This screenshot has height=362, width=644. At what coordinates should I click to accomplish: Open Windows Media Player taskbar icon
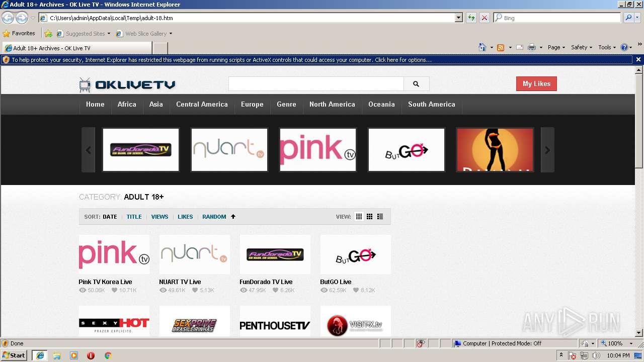coord(74,355)
